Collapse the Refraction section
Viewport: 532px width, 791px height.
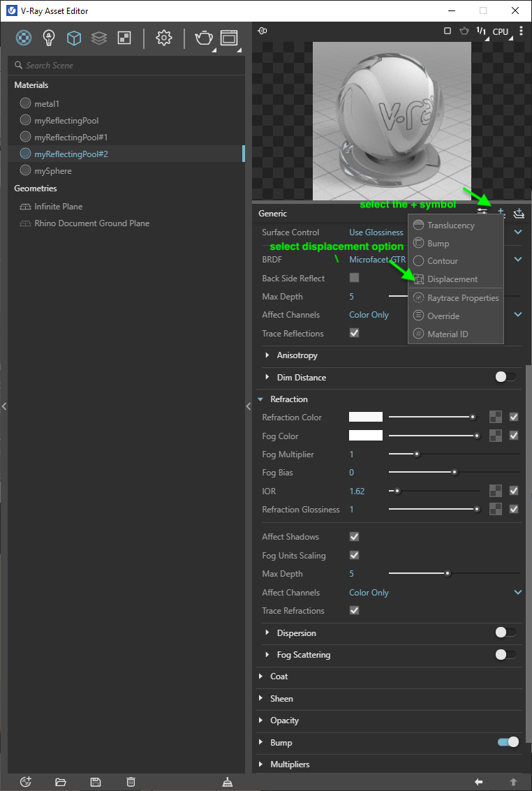pos(260,399)
